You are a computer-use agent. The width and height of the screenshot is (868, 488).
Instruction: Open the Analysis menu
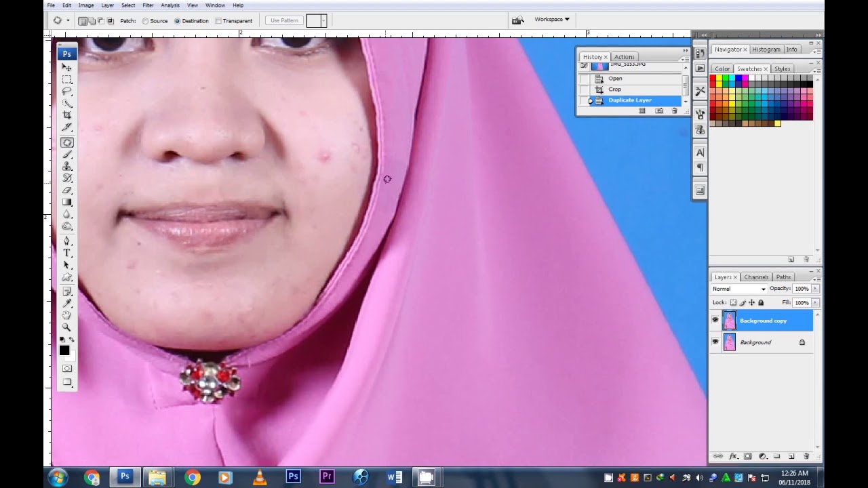[x=170, y=5]
